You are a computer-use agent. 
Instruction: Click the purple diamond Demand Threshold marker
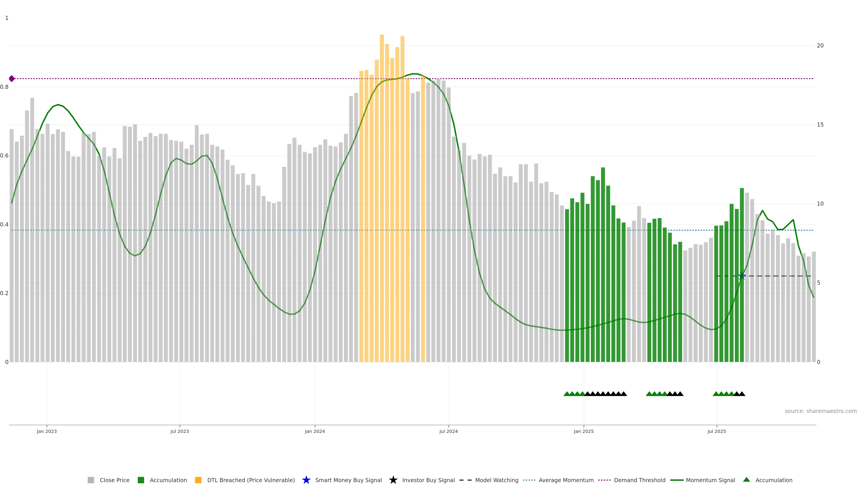click(12, 78)
